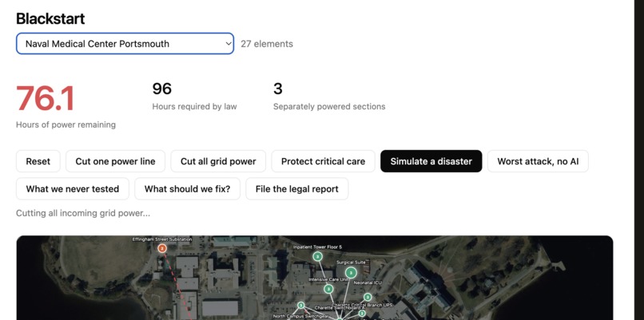
Task: Click the Effingham Street Substation label
Action: pos(162,239)
